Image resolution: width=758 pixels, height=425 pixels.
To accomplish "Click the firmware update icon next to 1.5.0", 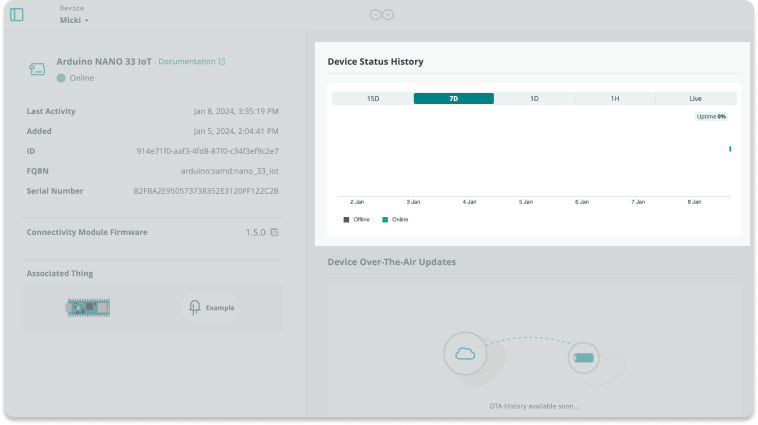I will pyautogui.click(x=274, y=233).
